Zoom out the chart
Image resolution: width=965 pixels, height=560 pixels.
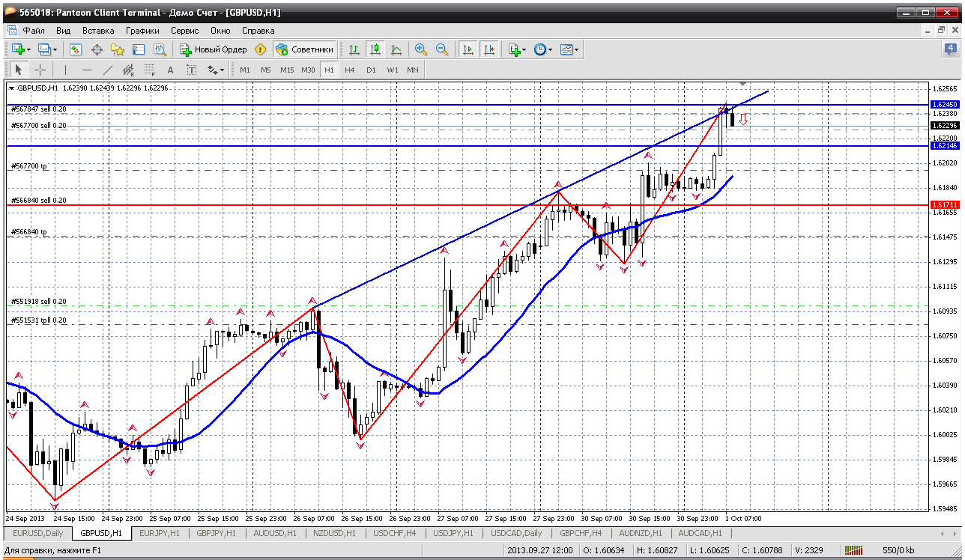[442, 49]
